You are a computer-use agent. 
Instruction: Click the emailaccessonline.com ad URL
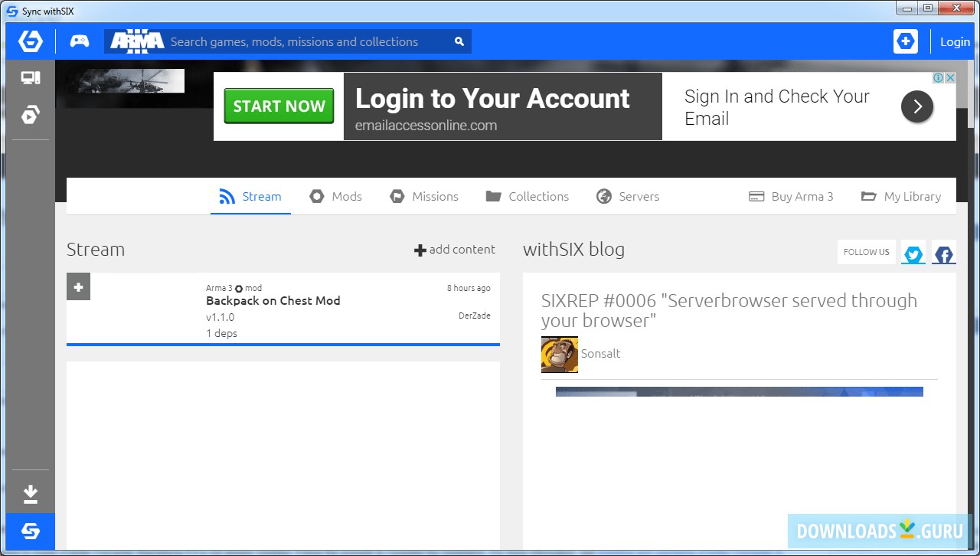click(426, 126)
